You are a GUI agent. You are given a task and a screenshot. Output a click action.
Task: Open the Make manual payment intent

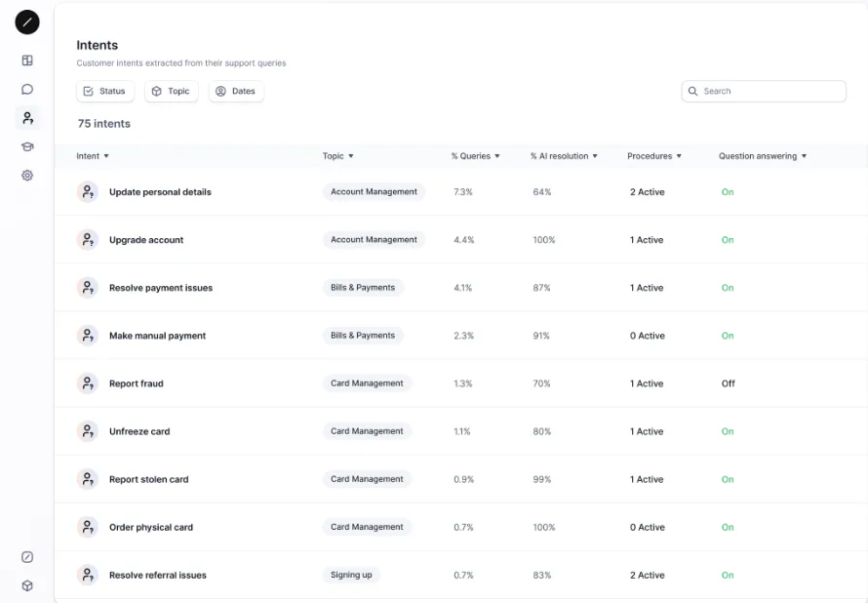point(157,336)
